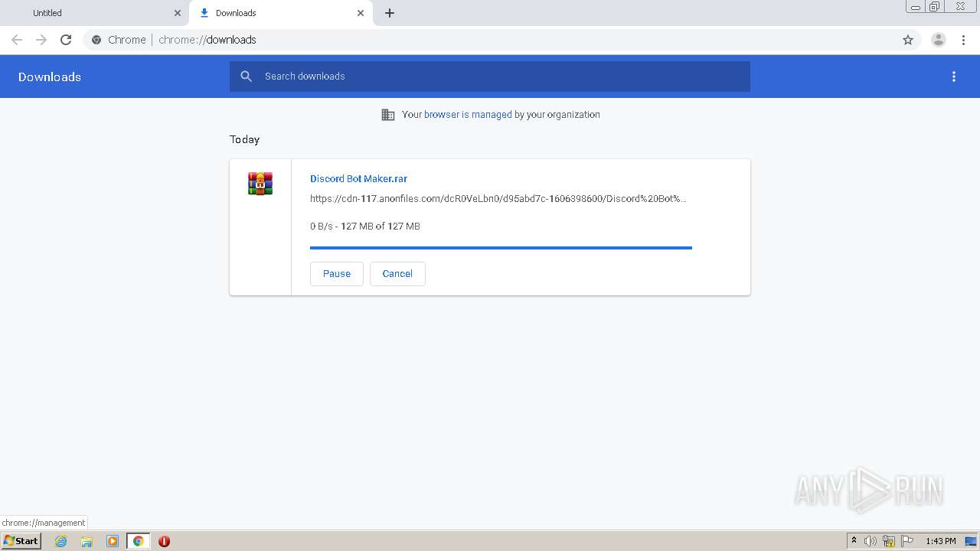
Task: Open the Downloads page three-dot menu
Action: coord(954,77)
